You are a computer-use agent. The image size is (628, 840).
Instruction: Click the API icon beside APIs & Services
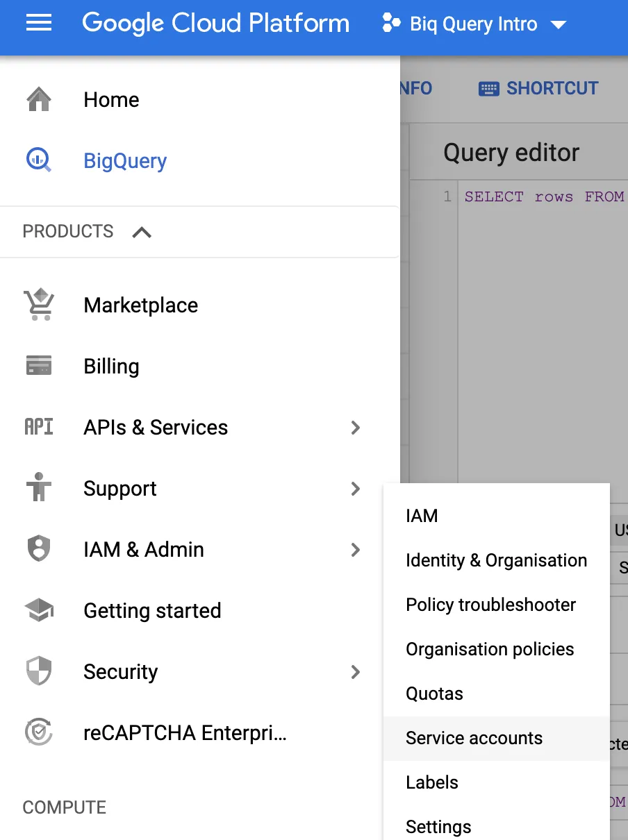(x=39, y=427)
